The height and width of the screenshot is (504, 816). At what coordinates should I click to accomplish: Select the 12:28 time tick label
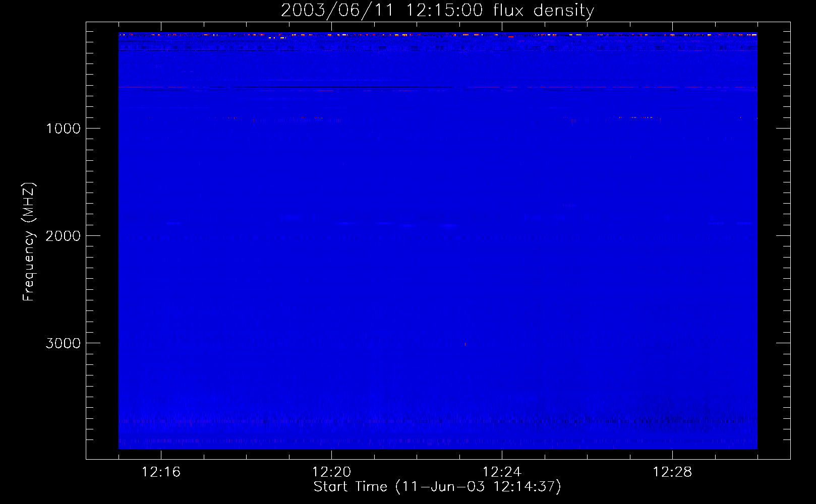(672, 472)
